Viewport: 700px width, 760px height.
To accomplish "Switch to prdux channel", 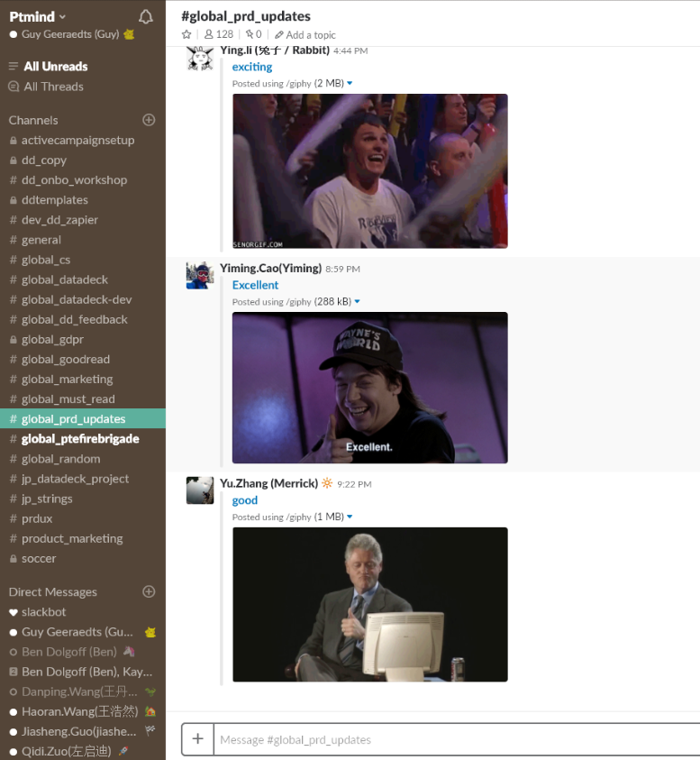I will tap(83, 518).
